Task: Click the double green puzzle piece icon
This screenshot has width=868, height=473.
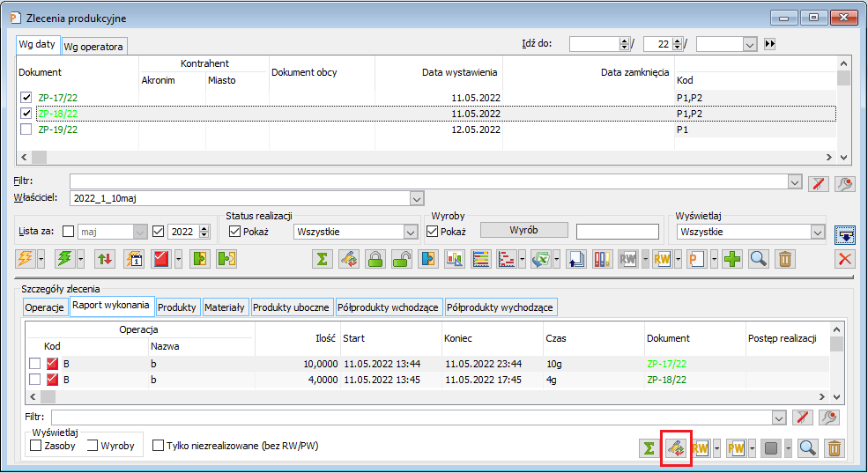Action: 227,259
